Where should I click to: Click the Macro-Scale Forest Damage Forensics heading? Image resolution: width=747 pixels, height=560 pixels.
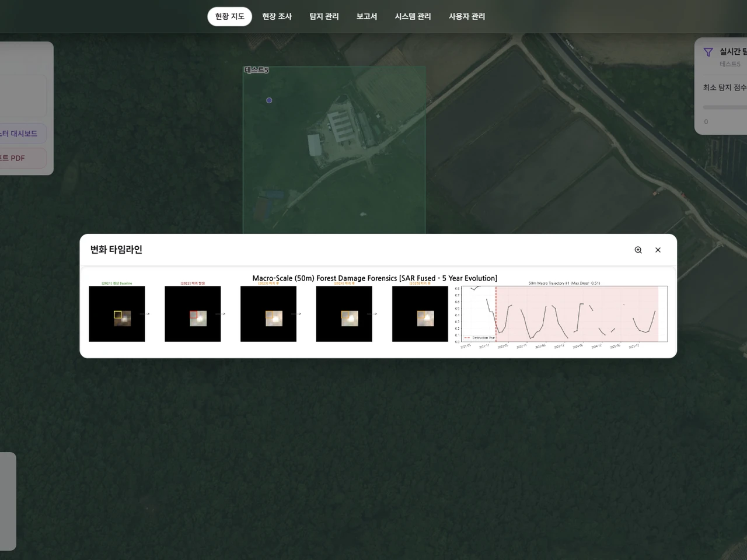tap(375, 278)
